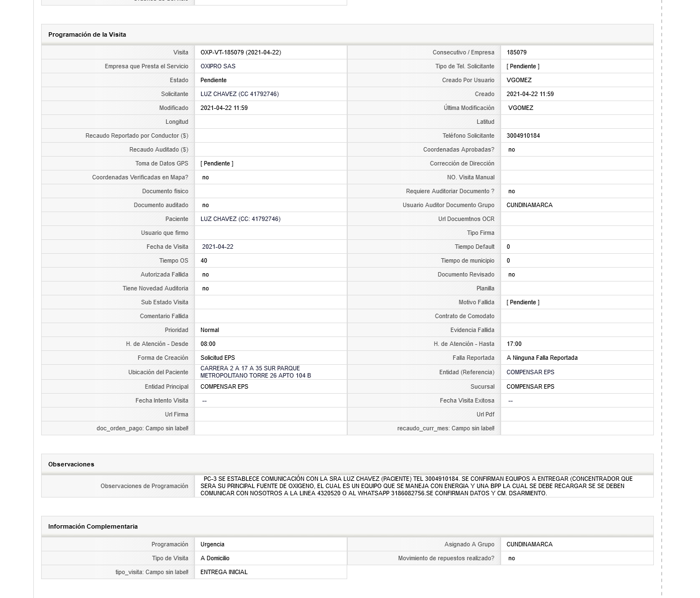Select Fecha de Visita 2021-04-22
The image size is (700, 598).
218,247
